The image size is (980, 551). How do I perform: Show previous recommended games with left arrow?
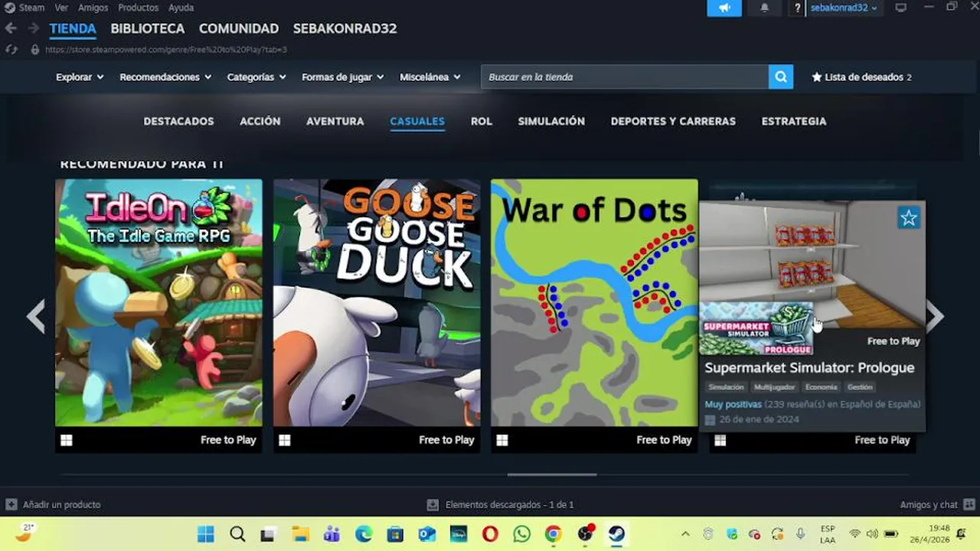(36, 316)
